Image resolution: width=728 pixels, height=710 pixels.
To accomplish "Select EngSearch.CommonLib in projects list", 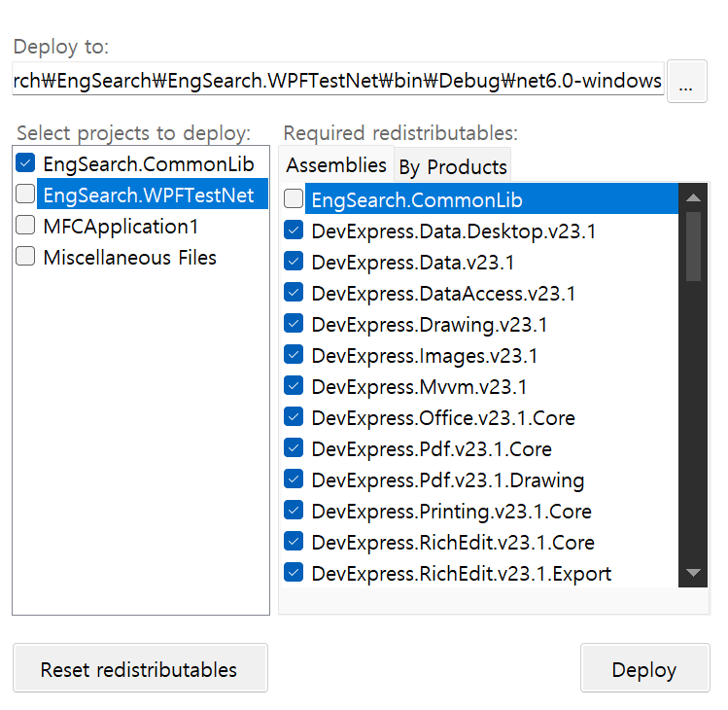I will coord(149,164).
